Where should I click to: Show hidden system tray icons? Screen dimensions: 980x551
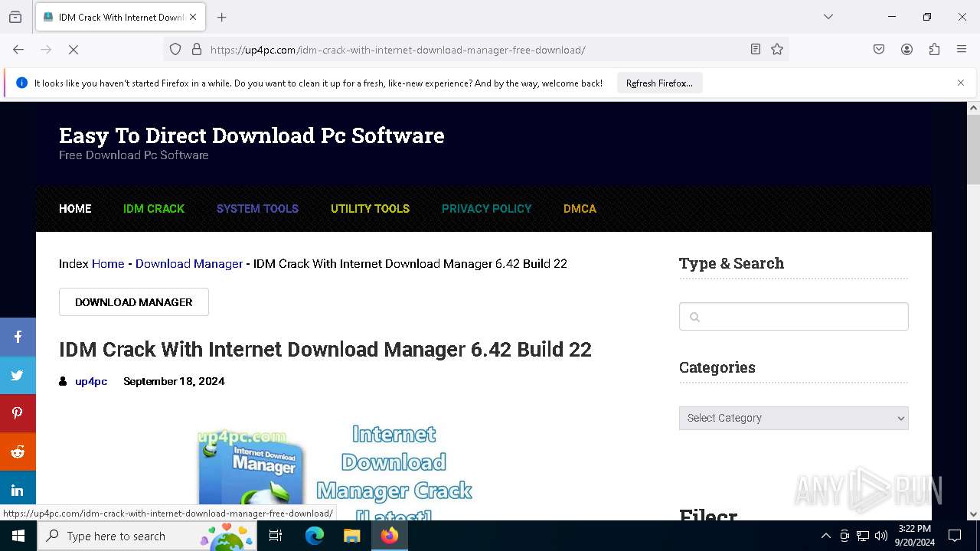(x=825, y=536)
